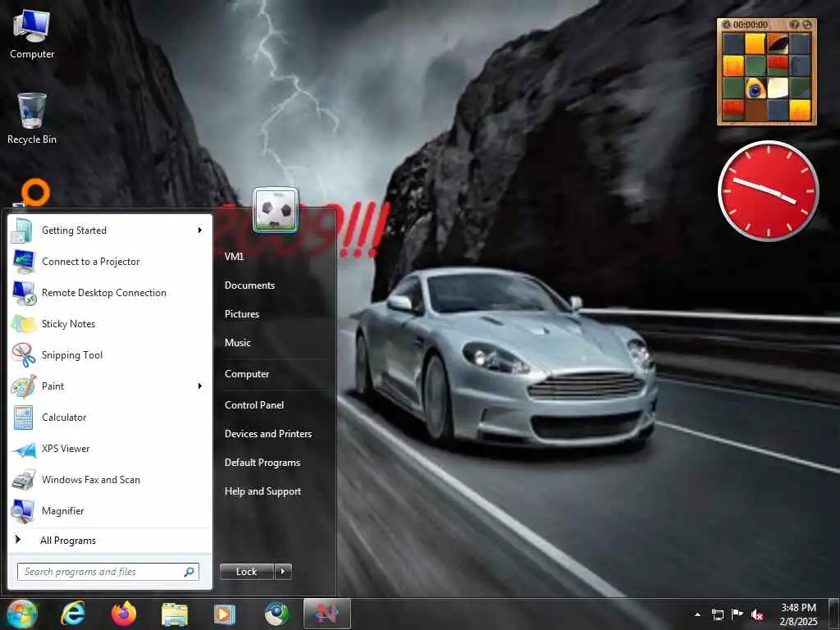Click the puzzle gadget solve/shuffle button
This screenshot has width=840, height=630.
pyautogui.click(x=807, y=25)
